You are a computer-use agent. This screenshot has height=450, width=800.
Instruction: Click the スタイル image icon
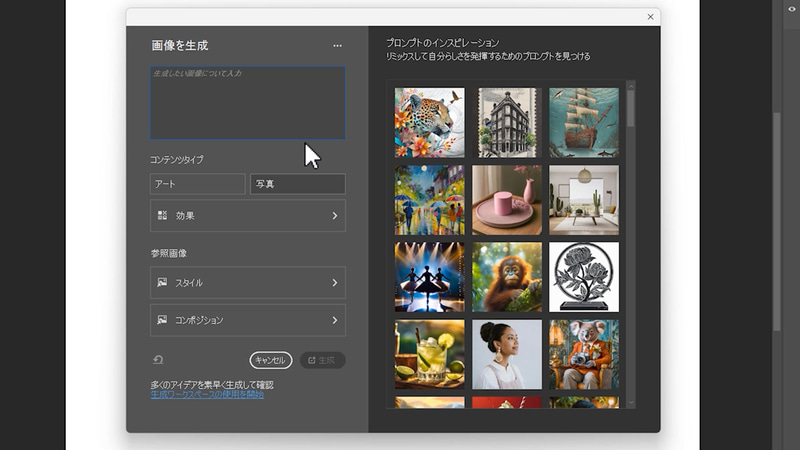point(162,282)
